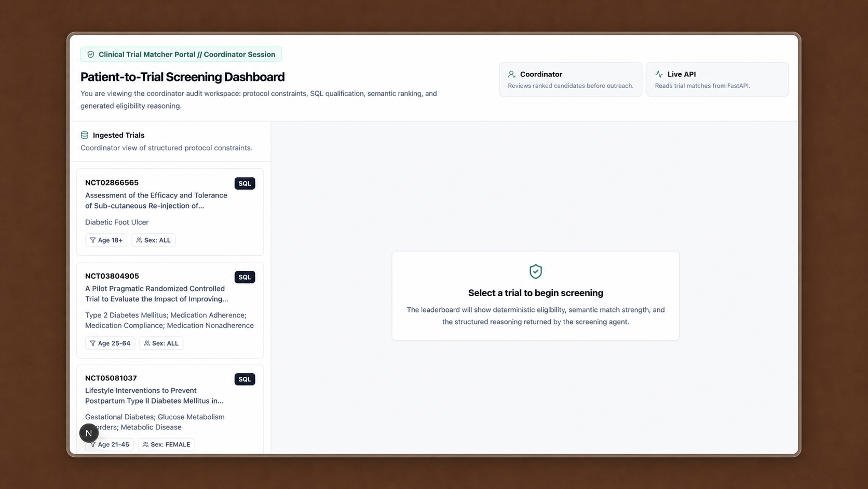Image resolution: width=868 pixels, height=489 pixels.
Task: Click the Ingested Trials database icon
Action: coord(85,135)
